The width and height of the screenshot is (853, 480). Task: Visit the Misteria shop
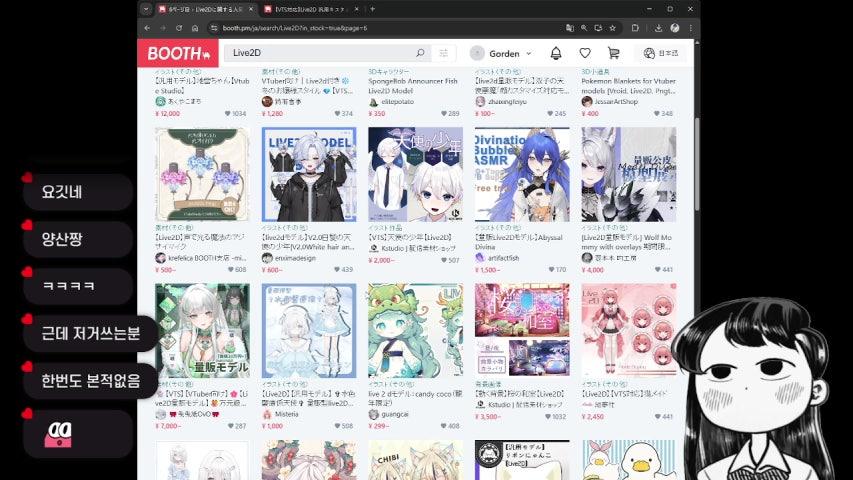click(x=286, y=414)
